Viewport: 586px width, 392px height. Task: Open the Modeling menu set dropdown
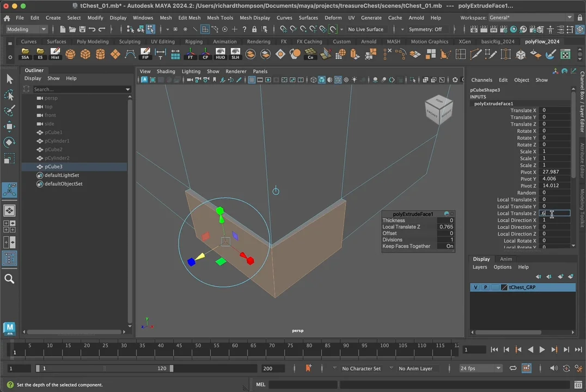coord(27,29)
